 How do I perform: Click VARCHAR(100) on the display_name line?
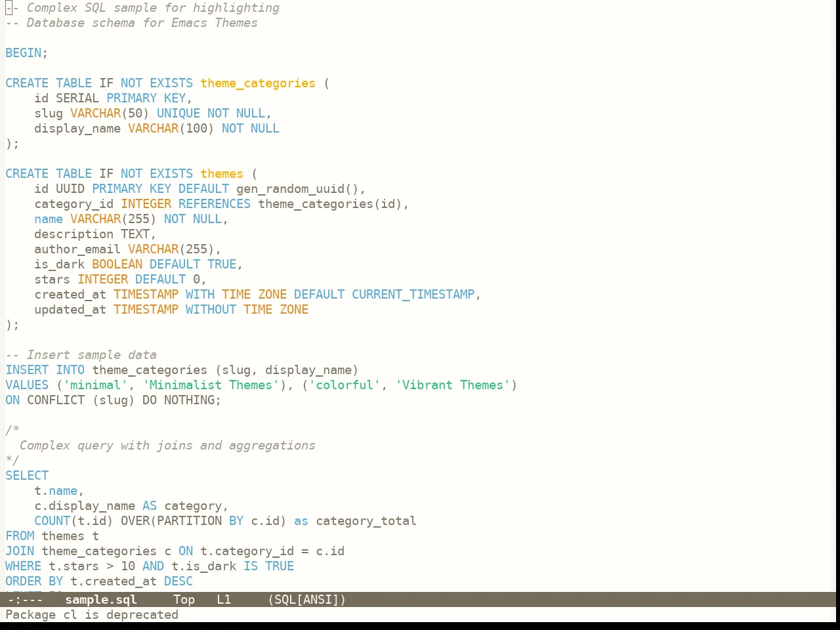click(x=171, y=129)
